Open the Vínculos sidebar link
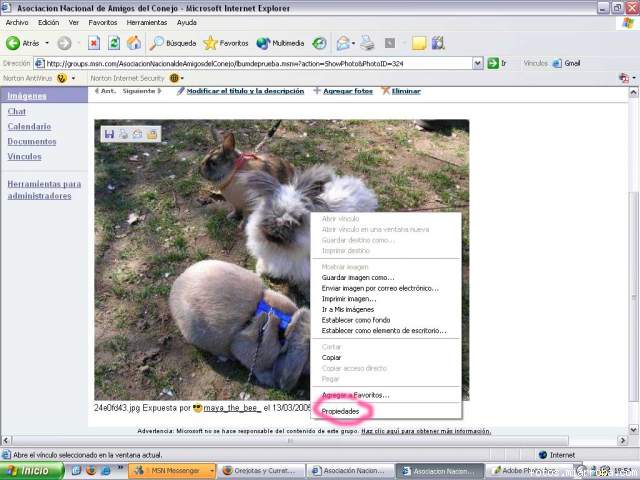This screenshot has height=480, width=640. coord(24,156)
